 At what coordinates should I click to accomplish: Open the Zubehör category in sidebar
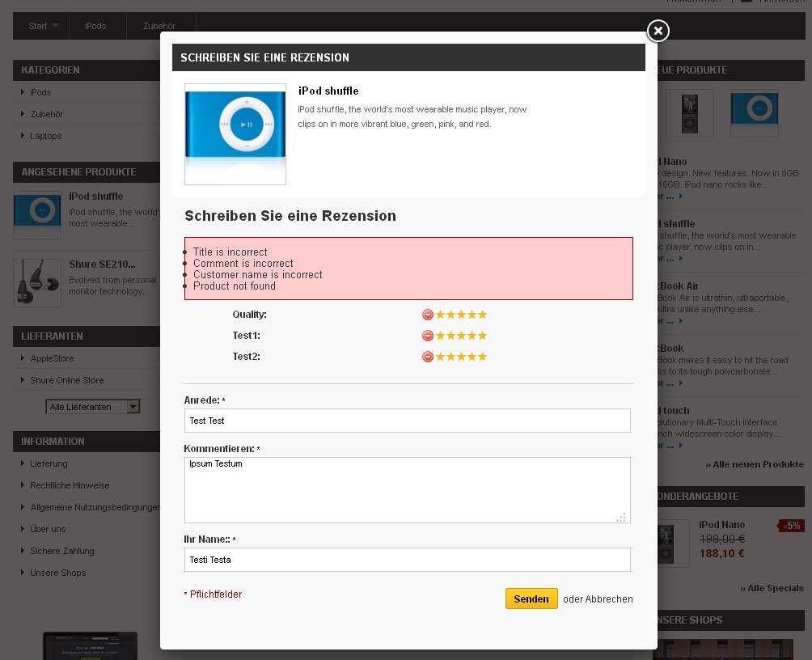pos(47,114)
